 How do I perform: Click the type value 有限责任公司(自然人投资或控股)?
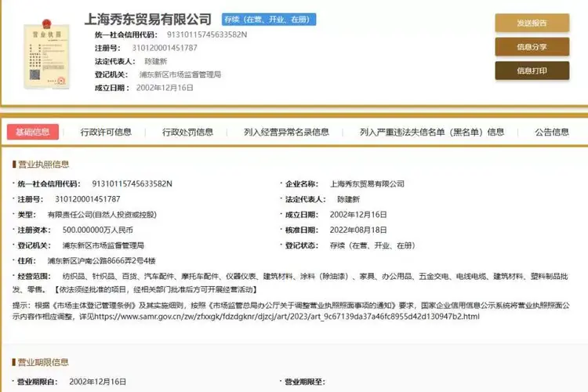coord(102,215)
